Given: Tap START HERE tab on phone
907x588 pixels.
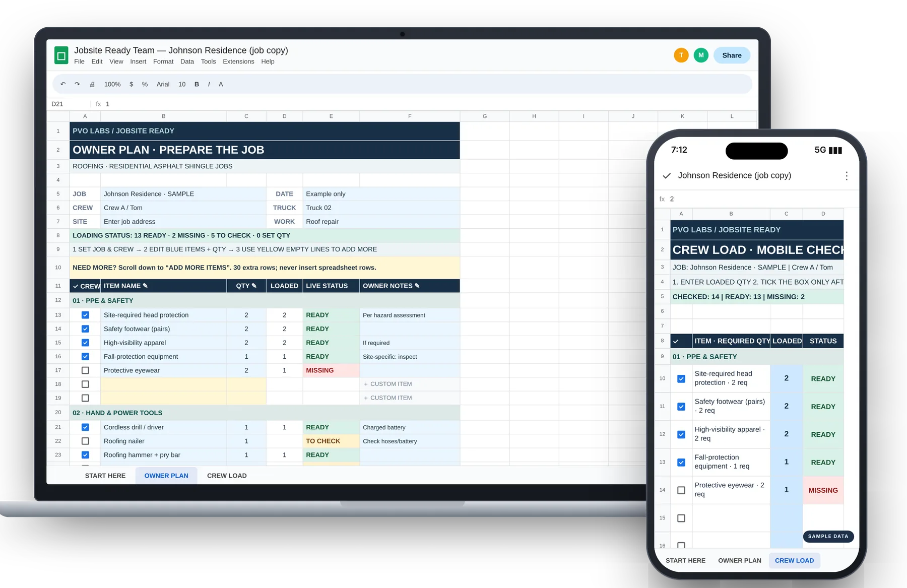Looking at the screenshot, I should (x=685, y=560).
